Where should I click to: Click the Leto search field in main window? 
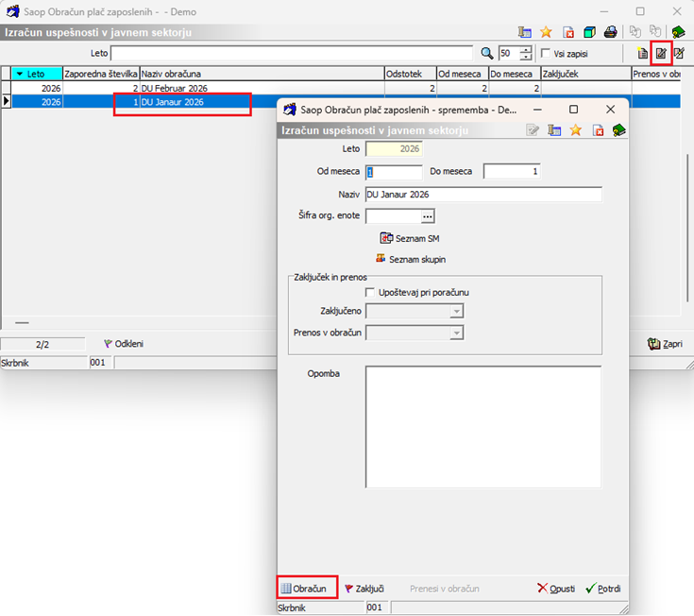[292, 54]
